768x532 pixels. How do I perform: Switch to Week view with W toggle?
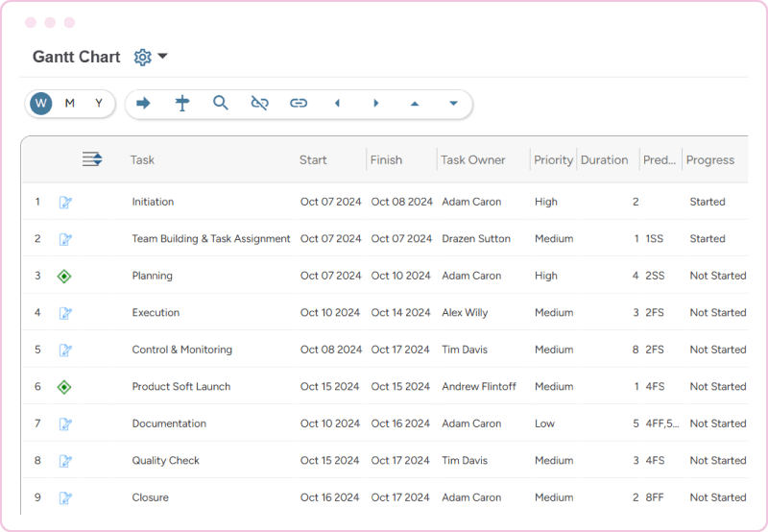(x=40, y=104)
